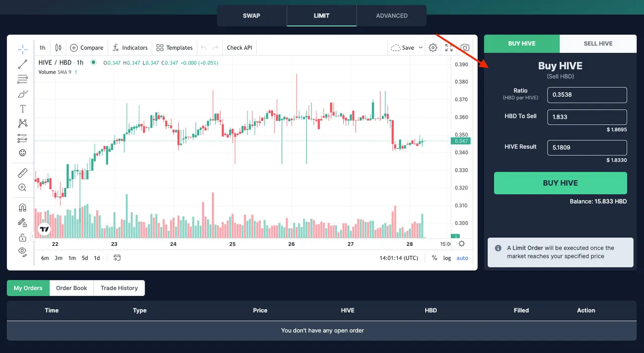Switch to the LIMIT tab

click(321, 16)
